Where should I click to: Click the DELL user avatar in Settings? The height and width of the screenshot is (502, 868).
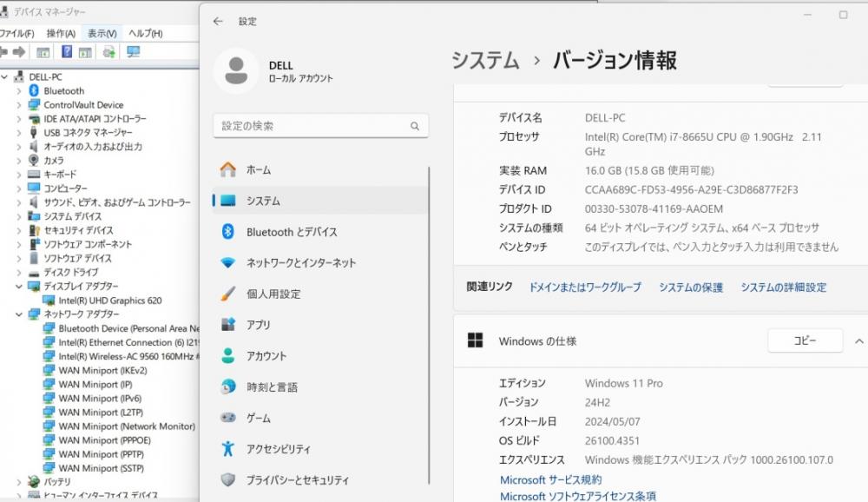tap(236, 71)
